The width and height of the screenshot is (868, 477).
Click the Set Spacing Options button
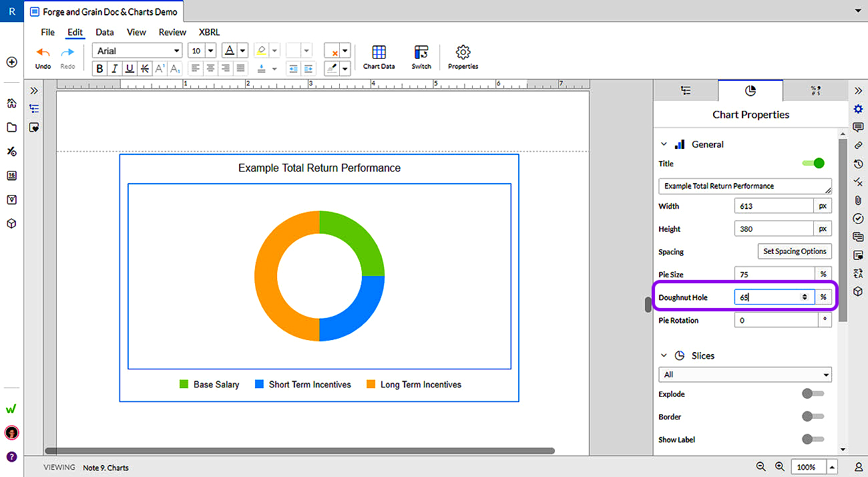tap(795, 251)
